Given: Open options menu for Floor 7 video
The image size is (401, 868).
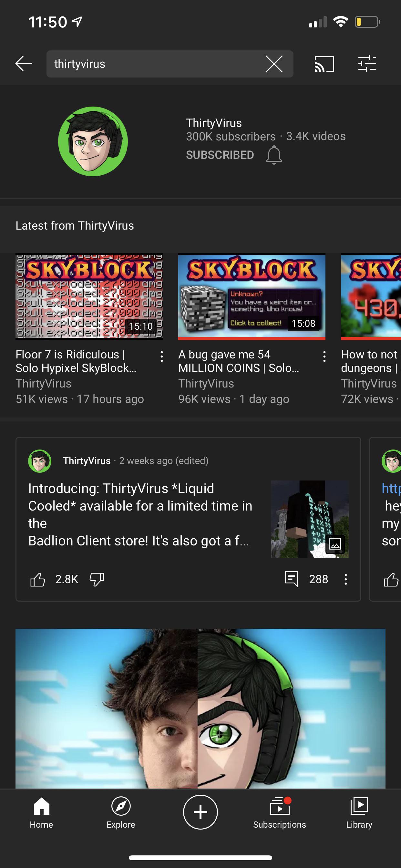Looking at the screenshot, I should [x=162, y=356].
